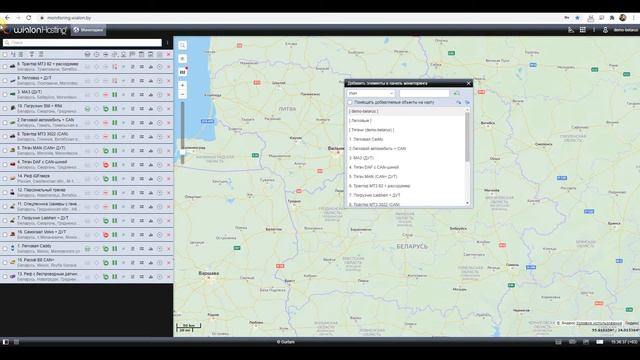Click third map tool icon with red dot
Screen dimensions: 640x360
(x=182, y=72)
